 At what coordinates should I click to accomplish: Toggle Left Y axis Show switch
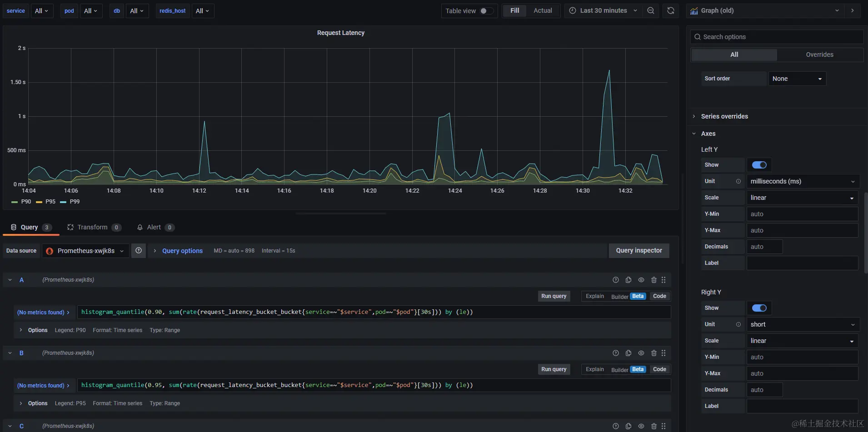click(759, 165)
